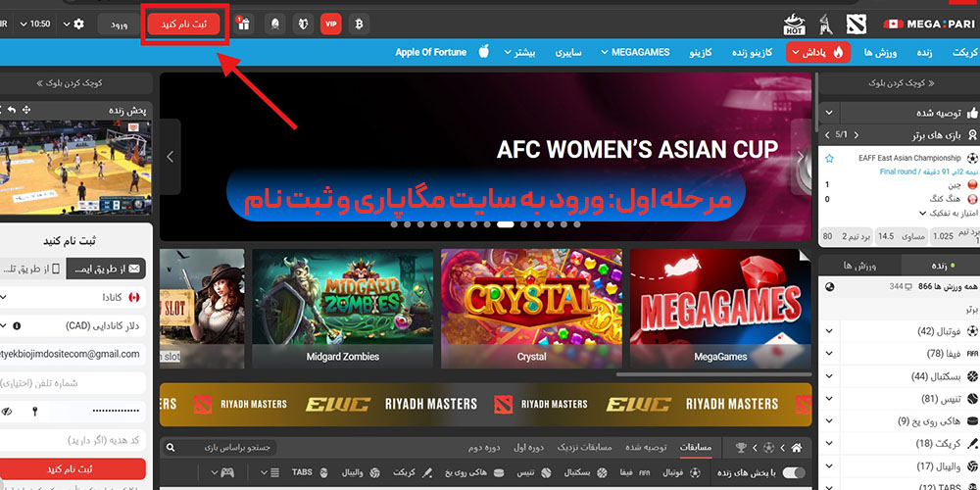Click the settings gear icon
Viewport: 980px width, 490px height.
78,24
